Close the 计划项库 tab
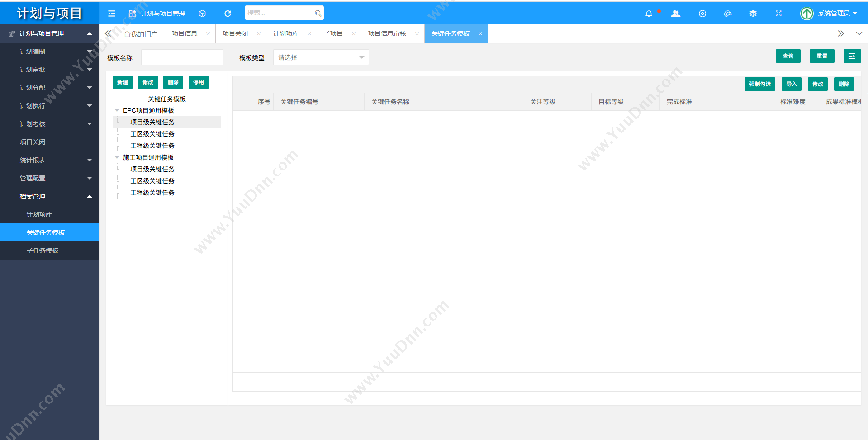 pyautogui.click(x=309, y=33)
